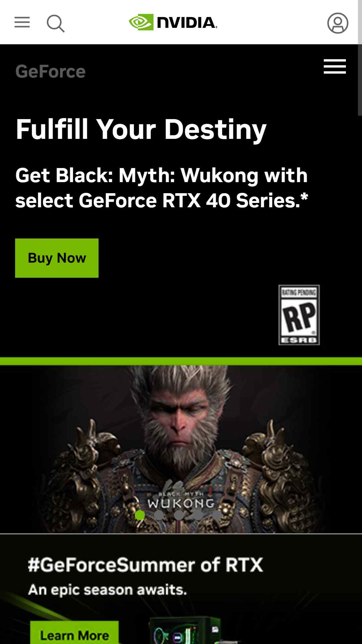Select the third carousel dot
The image size is (362, 644).
click(x=179, y=515)
